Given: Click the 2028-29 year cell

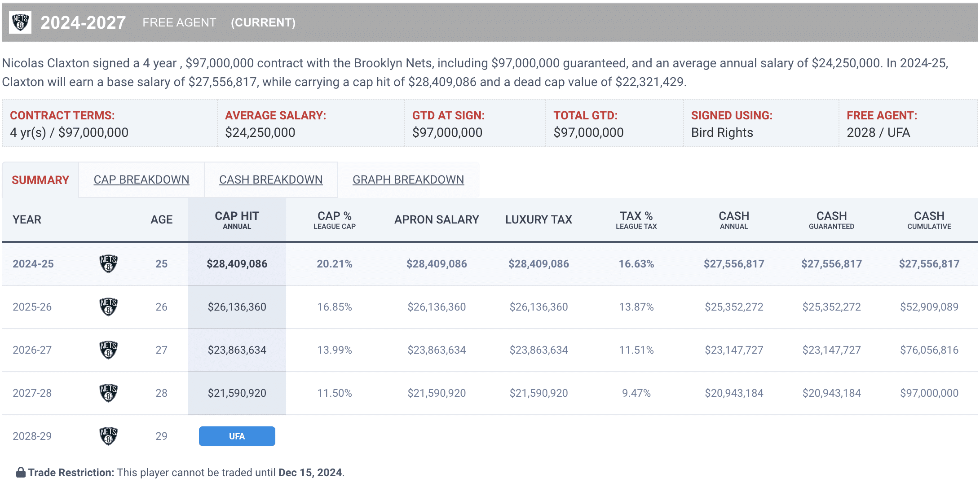Looking at the screenshot, I should tap(32, 436).
